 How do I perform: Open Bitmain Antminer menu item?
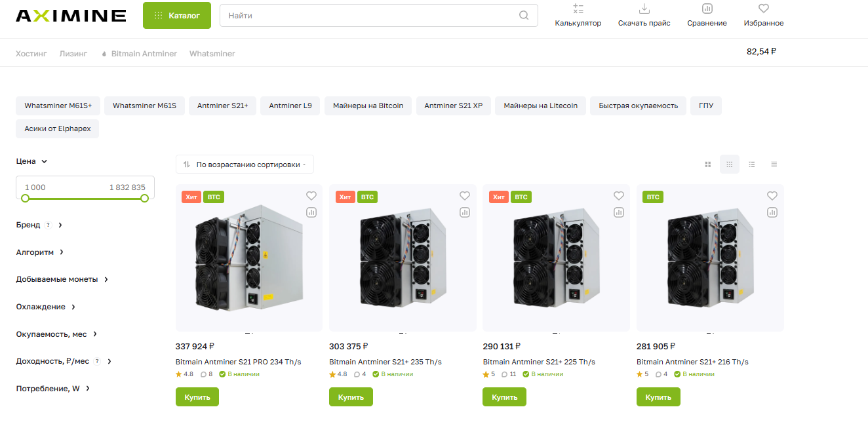139,54
